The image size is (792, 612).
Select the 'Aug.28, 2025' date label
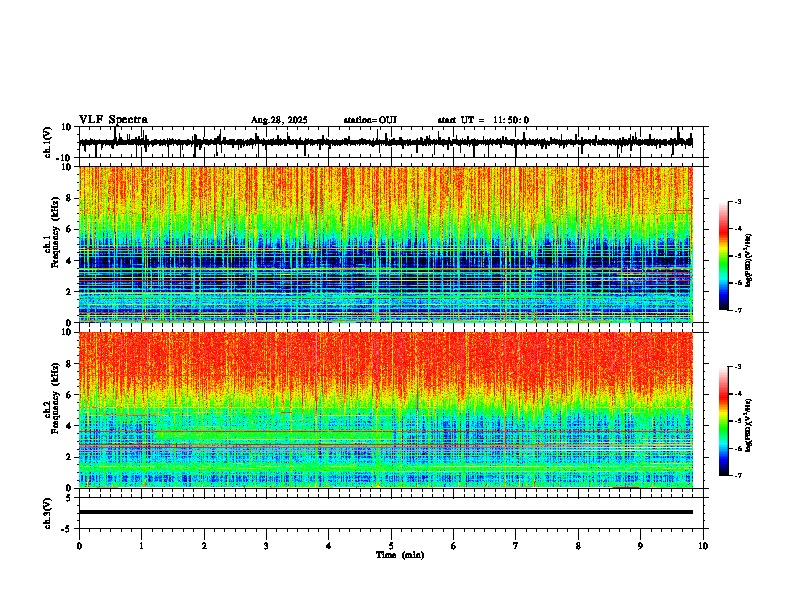[279, 120]
